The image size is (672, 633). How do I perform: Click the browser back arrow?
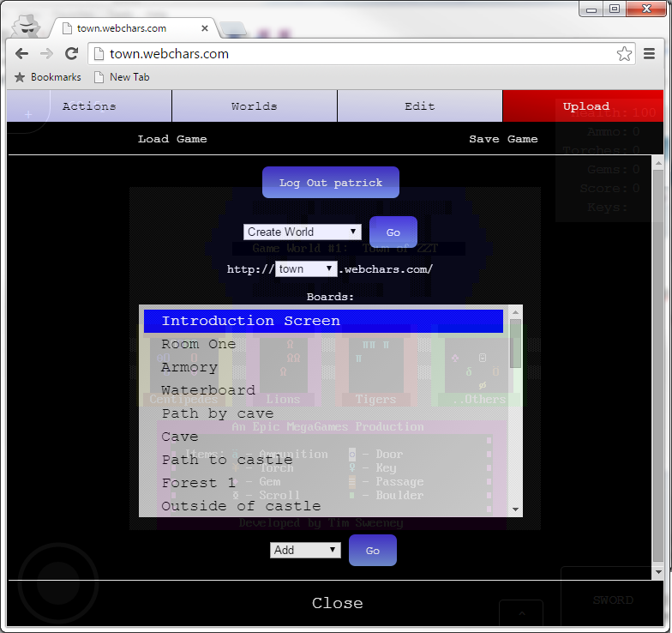[22, 54]
